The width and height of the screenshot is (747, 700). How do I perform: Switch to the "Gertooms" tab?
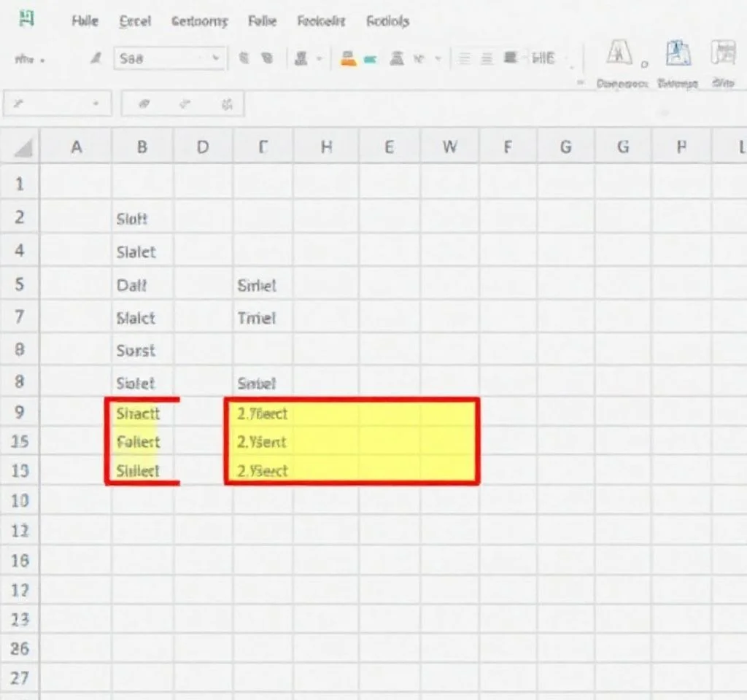coord(199,21)
